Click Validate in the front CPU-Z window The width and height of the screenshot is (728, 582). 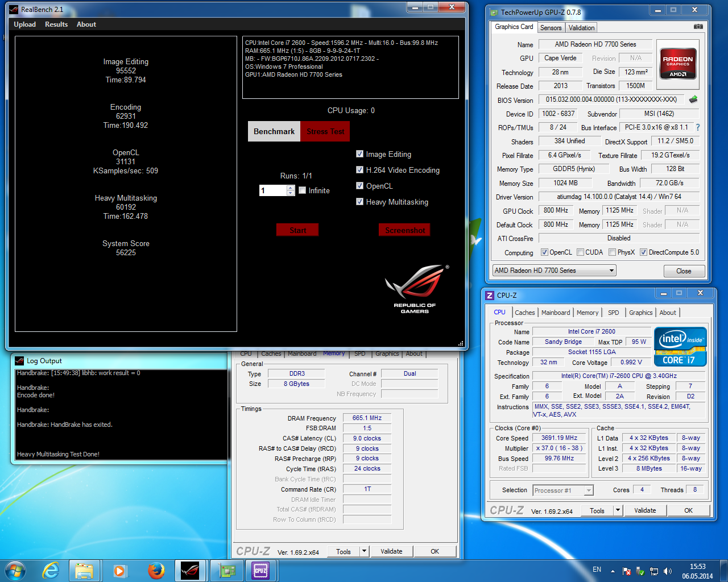tap(645, 510)
